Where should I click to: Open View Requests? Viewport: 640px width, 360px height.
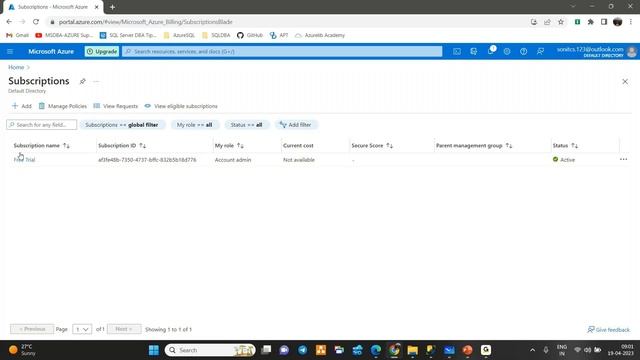click(116, 106)
